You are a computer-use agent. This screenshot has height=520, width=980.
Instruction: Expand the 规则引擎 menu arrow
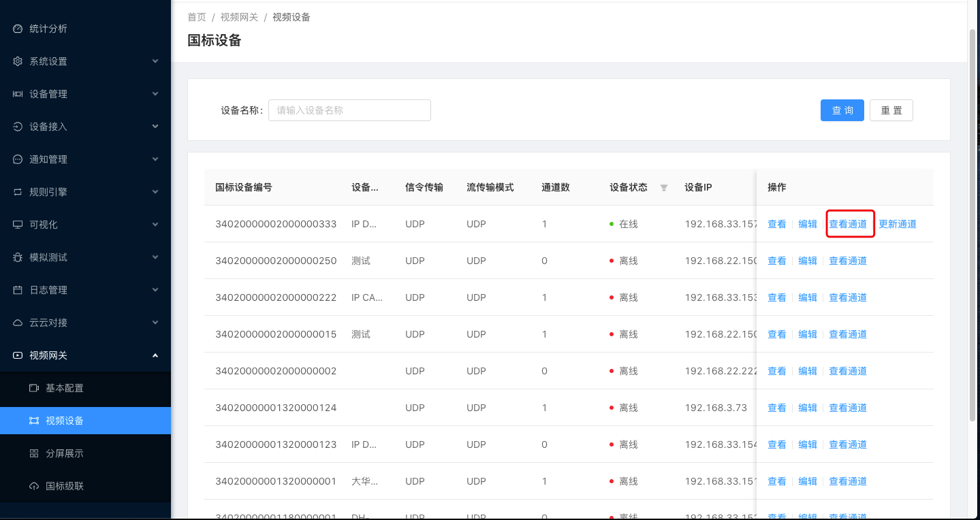click(x=155, y=192)
